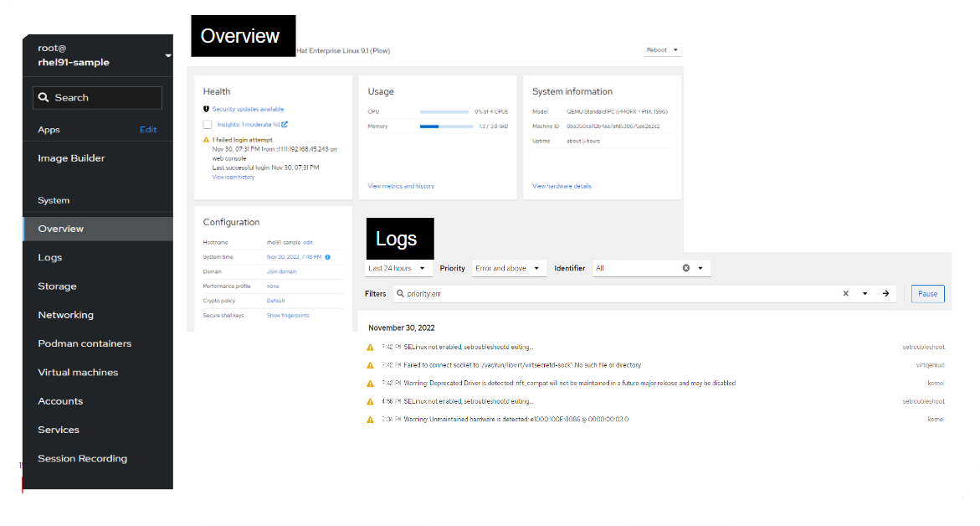Open the root@rhel91-sample host switcher
Image resolution: width=980 pixels, height=526 pixels.
pyautogui.click(x=98, y=55)
